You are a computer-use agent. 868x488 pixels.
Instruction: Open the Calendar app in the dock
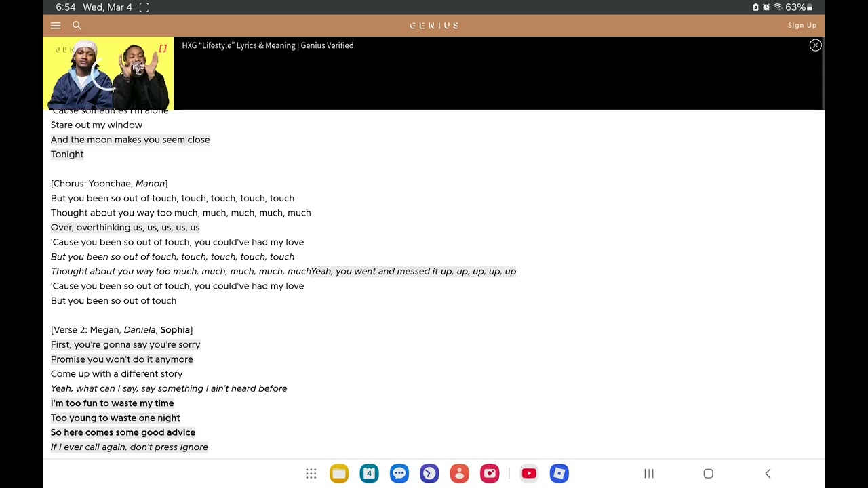click(369, 474)
